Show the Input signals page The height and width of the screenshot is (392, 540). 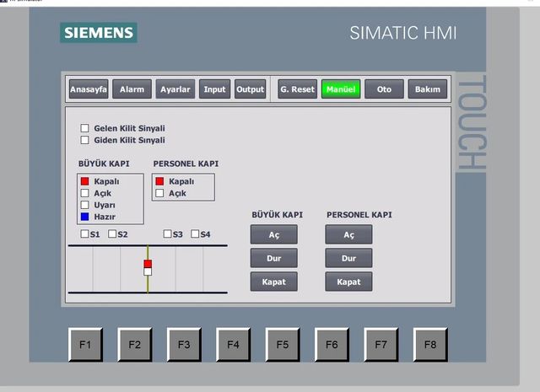coord(214,89)
